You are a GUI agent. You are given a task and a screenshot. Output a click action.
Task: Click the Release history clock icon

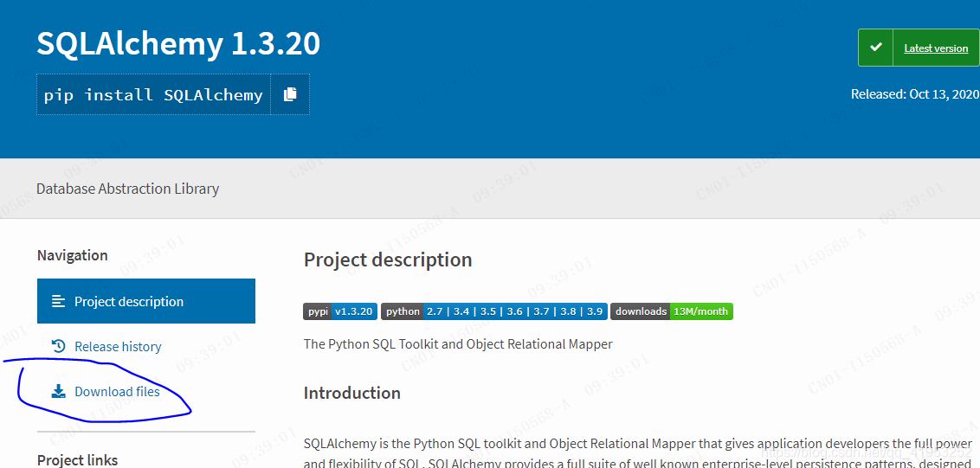(x=58, y=346)
